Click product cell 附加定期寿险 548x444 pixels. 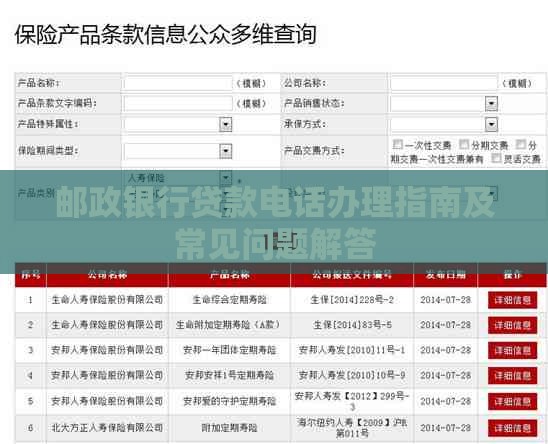[229, 428]
